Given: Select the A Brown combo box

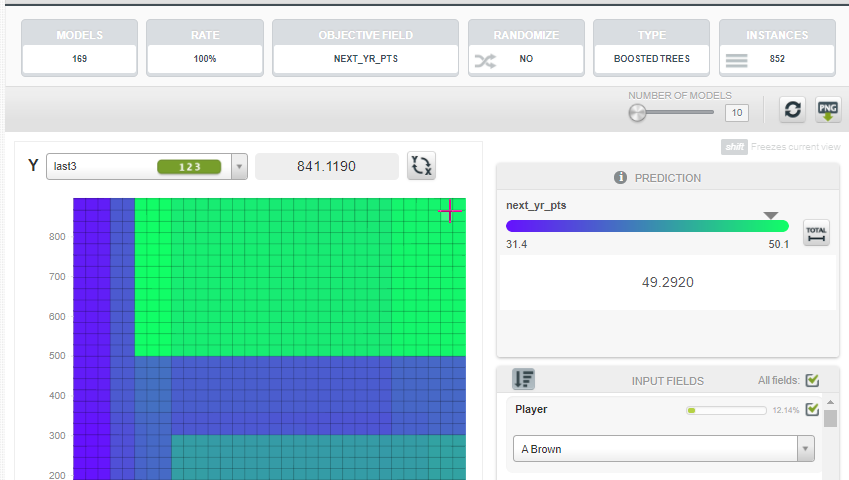Looking at the screenshot, I should [663, 449].
